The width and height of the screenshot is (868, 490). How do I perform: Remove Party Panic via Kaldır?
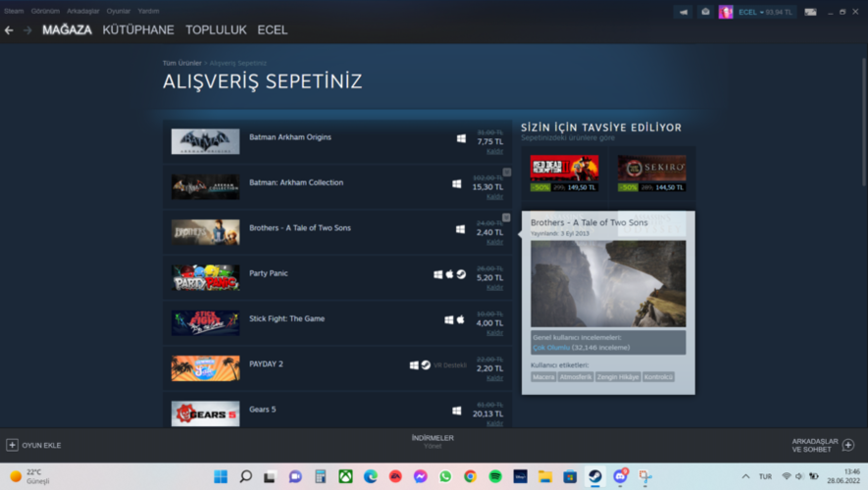(495, 287)
